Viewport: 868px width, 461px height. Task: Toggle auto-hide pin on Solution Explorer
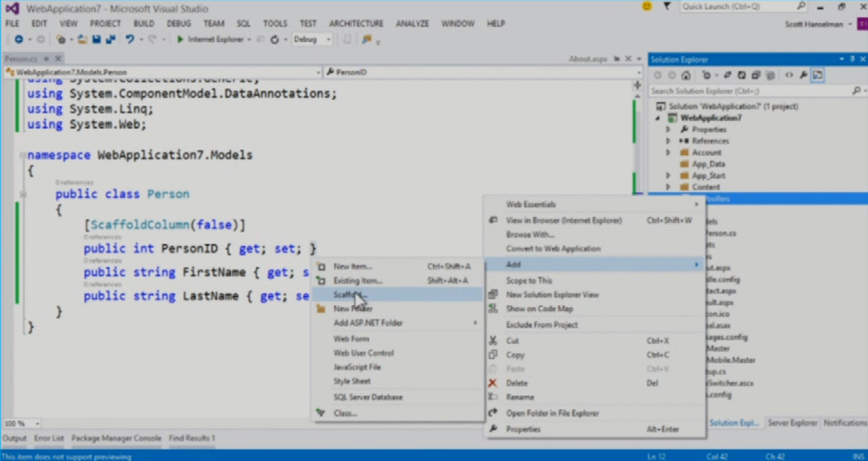(853, 59)
